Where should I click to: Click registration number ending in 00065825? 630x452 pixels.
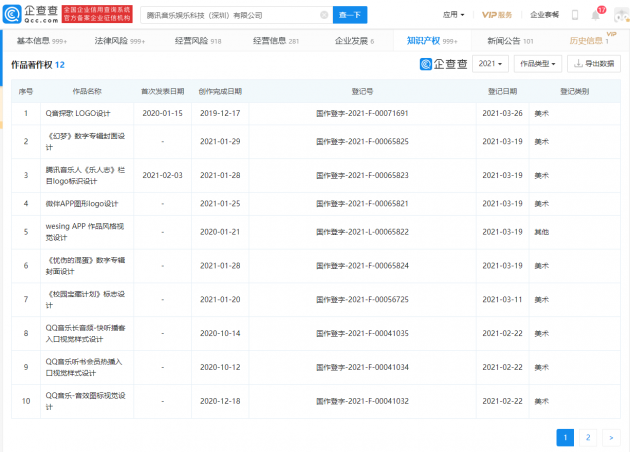pos(362,141)
